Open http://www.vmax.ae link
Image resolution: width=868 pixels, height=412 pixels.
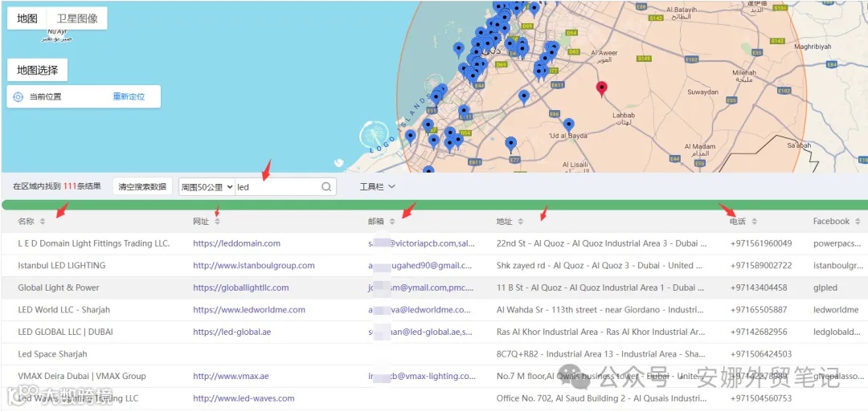tap(231, 376)
